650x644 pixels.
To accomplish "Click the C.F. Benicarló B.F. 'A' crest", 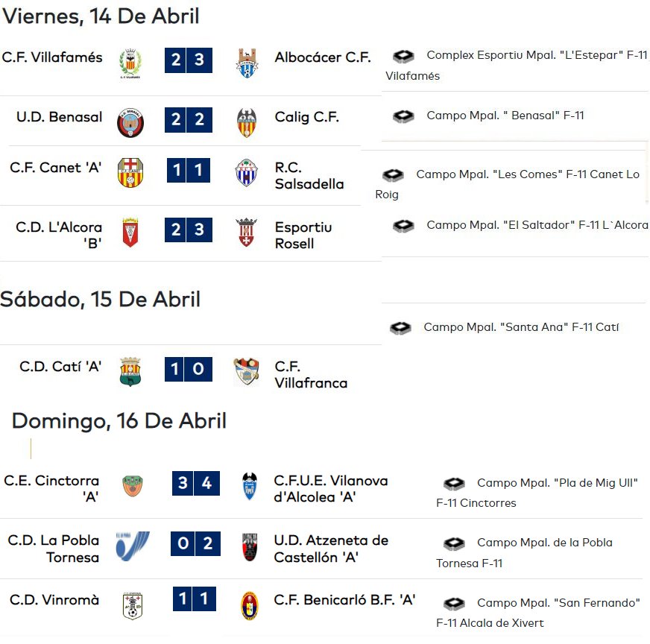I will pyautogui.click(x=250, y=606).
